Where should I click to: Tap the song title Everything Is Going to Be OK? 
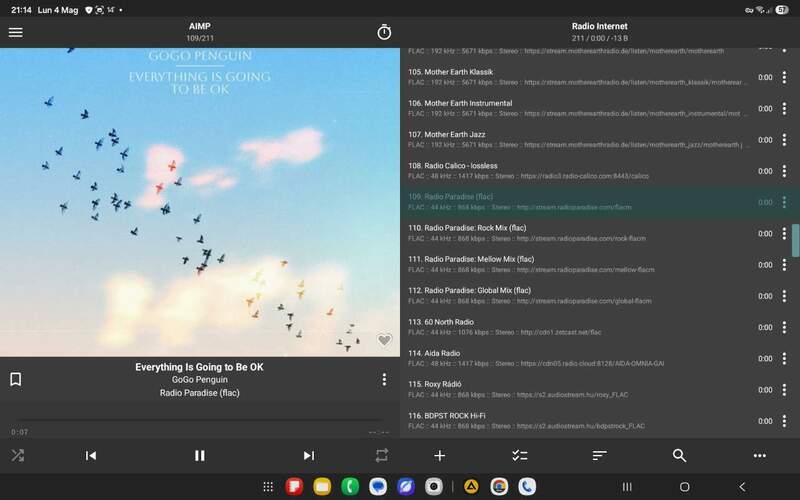tap(199, 367)
